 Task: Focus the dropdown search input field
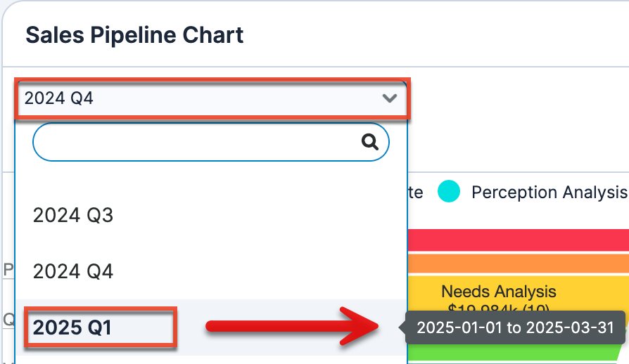click(x=197, y=143)
